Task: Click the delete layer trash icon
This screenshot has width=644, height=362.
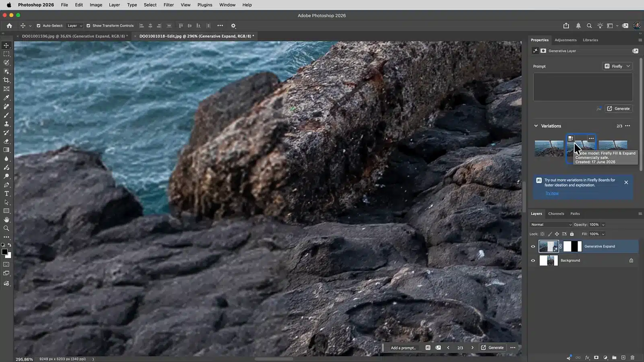Action: pyautogui.click(x=632, y=358)
